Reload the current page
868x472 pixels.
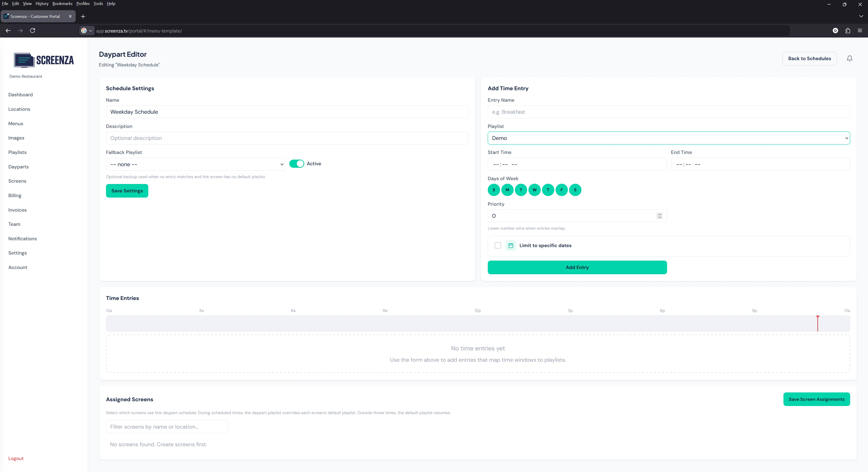pyautogui.click(x=33, y=31)
